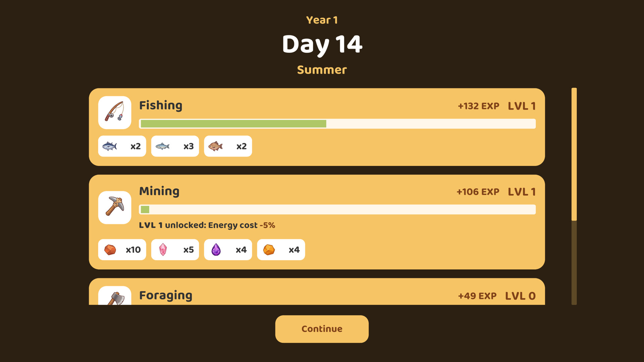Click the Mining experience progress bar
The width and height of the screenshot is (644, 362).
337,209
